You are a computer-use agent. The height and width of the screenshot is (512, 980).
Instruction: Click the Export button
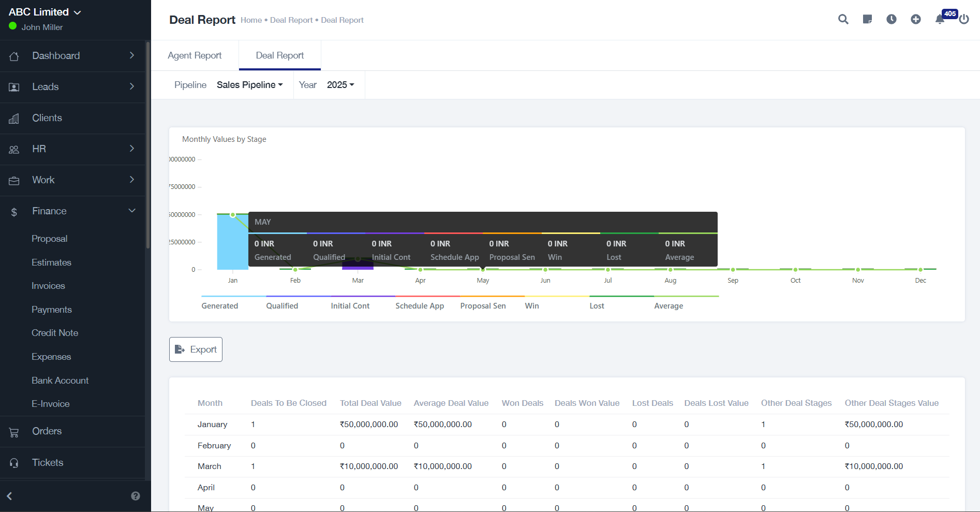pos(196,349)
